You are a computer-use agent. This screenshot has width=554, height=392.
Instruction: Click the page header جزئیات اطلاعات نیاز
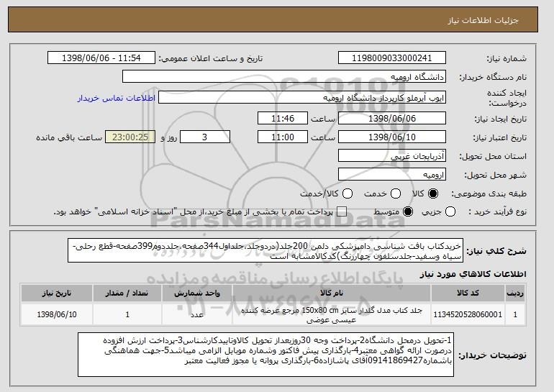483,20
